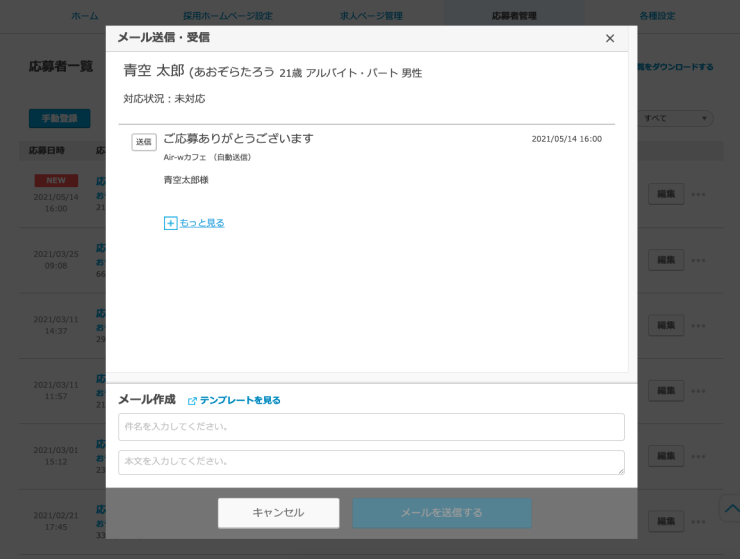
Task: Open more options for 2021/05/14 row
Action: click(x=698, y=194)
